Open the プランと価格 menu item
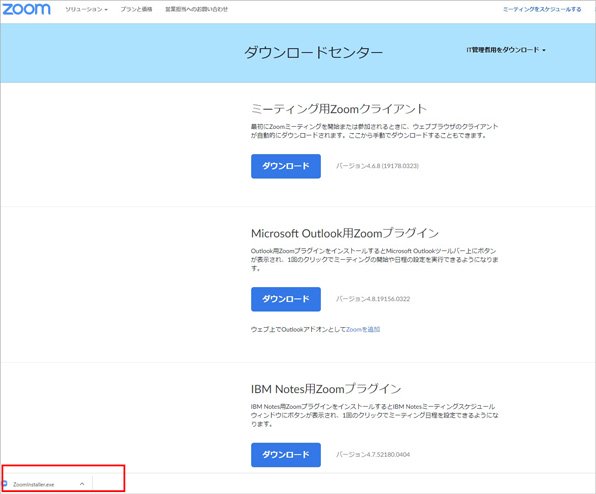596x494 pixels. [x=136, y=10]
